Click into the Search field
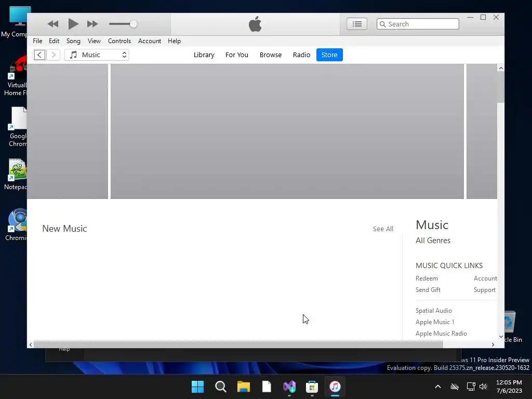Image resolution: width=532 pixels, height=399 pixels. coord(418,24)
